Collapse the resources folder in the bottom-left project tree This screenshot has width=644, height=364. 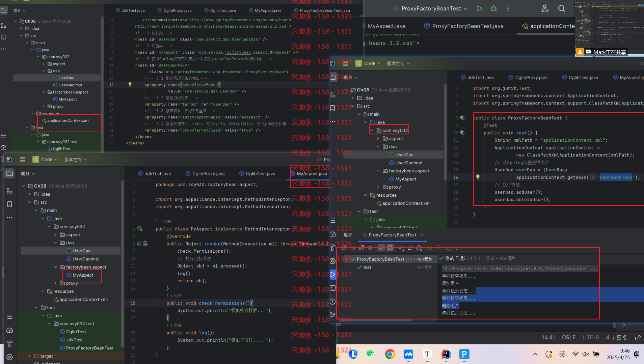click(43, 291)
